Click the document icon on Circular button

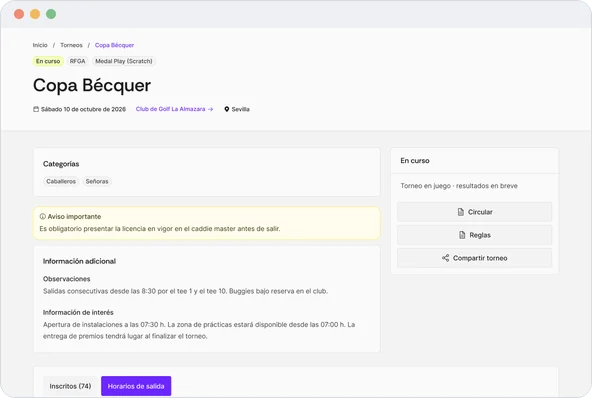[x=461, y=212]
